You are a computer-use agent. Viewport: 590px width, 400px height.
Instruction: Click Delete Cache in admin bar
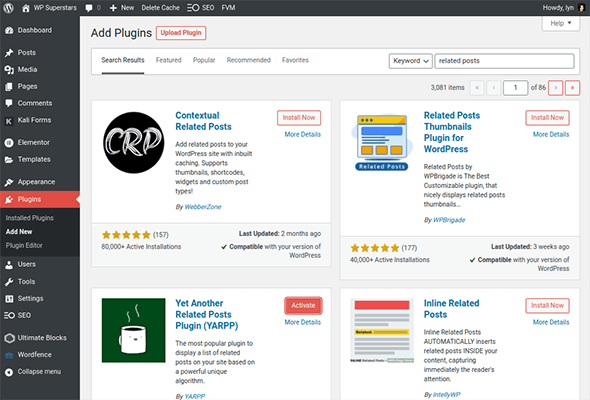click(160, 8)
